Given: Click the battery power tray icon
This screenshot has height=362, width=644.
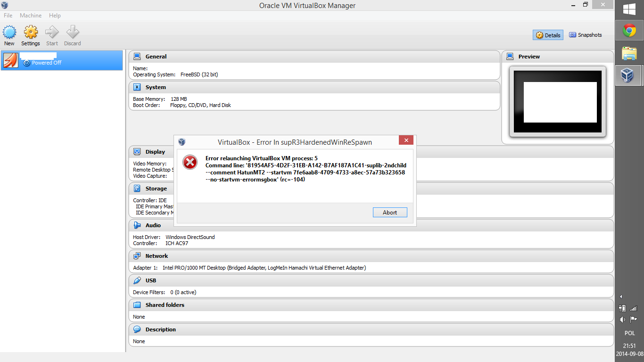Looking at the screenshot, I should (622, 308).
